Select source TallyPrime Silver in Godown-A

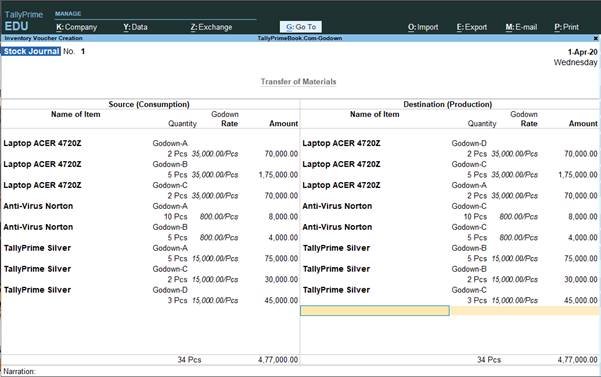(37, 248)
